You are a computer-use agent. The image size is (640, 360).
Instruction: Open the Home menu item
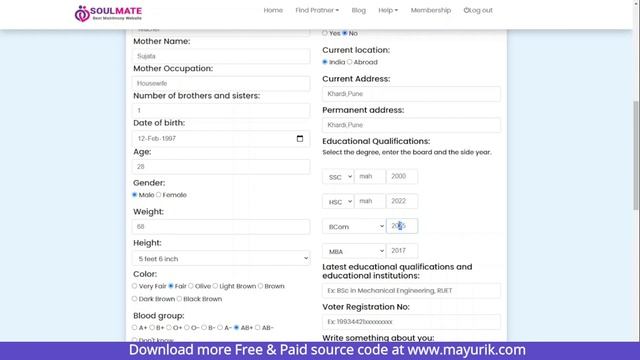[x=273, y=10]
